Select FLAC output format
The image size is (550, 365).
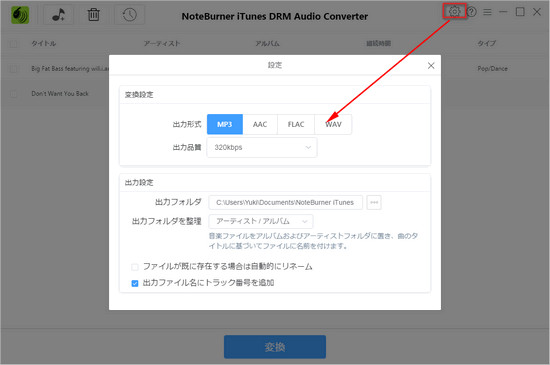coord(296,124)
